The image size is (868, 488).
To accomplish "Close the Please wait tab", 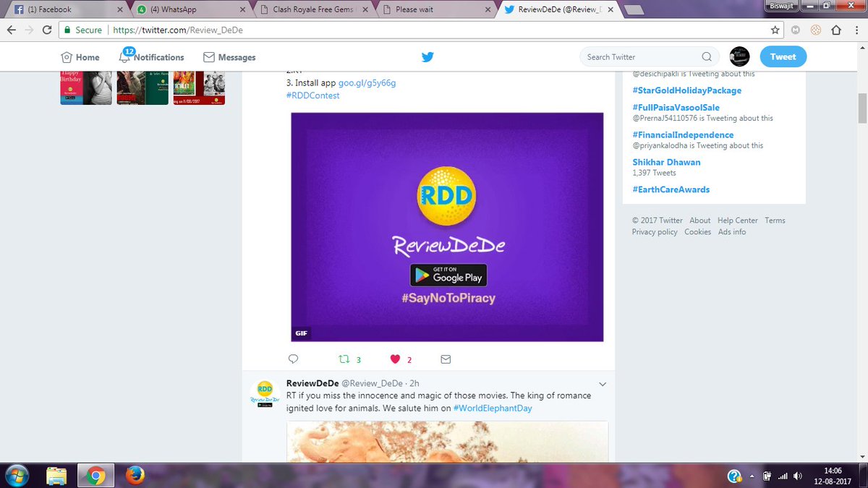I will click(489, 10).
